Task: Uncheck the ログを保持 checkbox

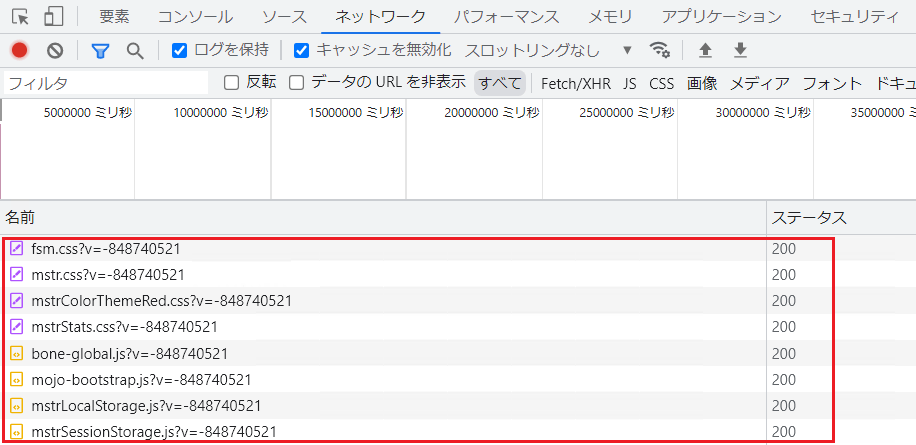Action: (x=180, y=50)
